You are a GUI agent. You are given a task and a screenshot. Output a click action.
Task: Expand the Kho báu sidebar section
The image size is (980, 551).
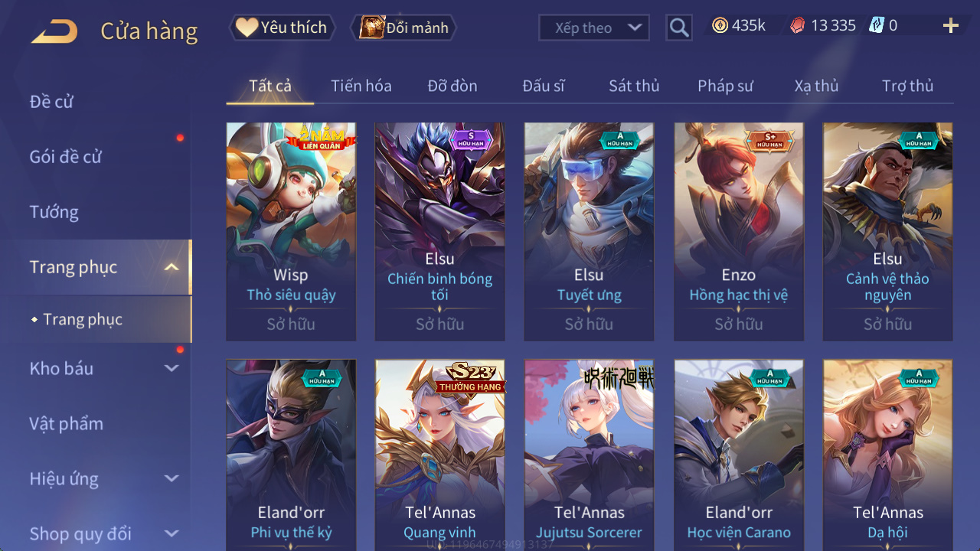171,368
